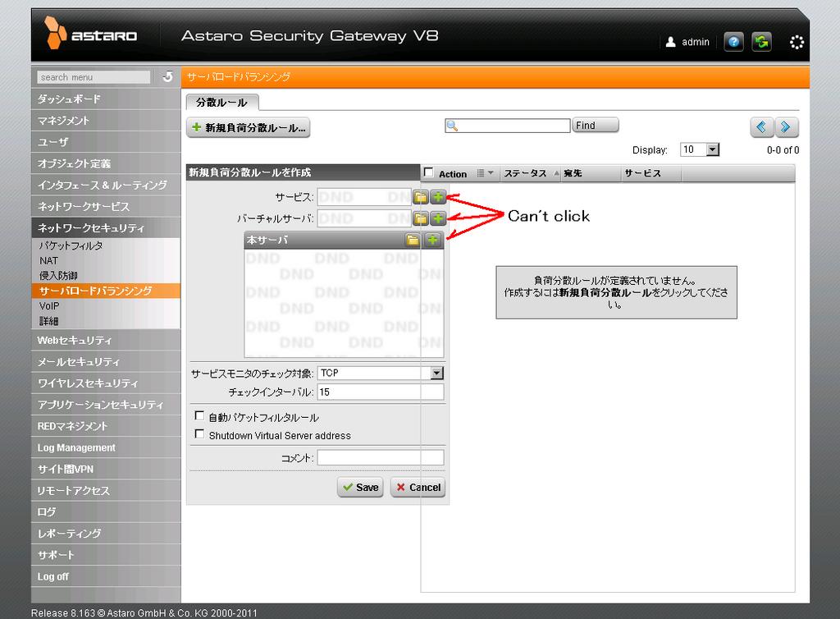
Task: Open the サービスモニタのチェック対象 TCP dropdown
Action: pyautogui.click(x=436, y=373)
